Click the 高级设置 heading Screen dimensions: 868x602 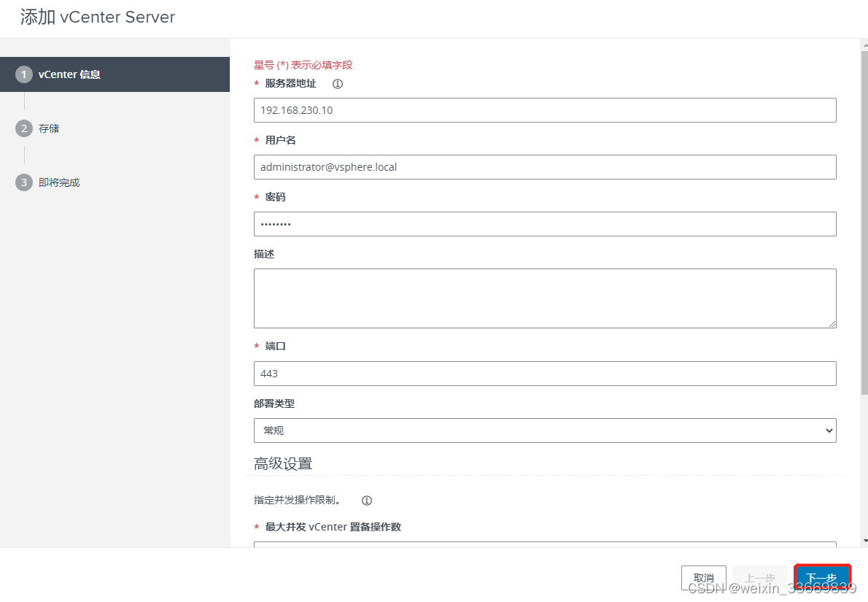283,463
